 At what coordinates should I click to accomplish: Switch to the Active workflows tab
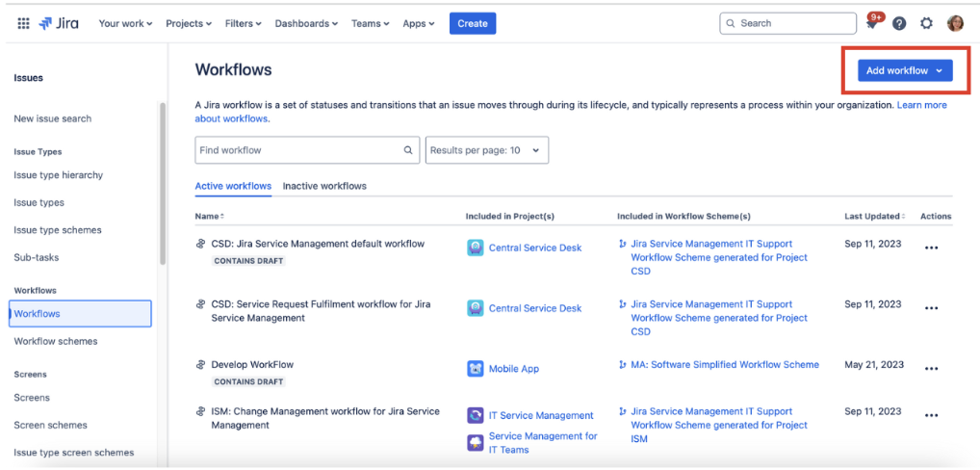(x=233, y=186)
